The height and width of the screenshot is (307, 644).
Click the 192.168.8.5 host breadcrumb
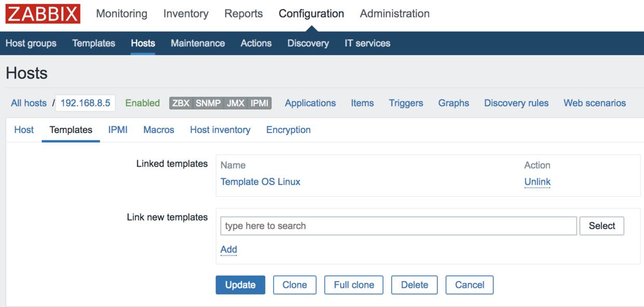click(x=85, y=103)
